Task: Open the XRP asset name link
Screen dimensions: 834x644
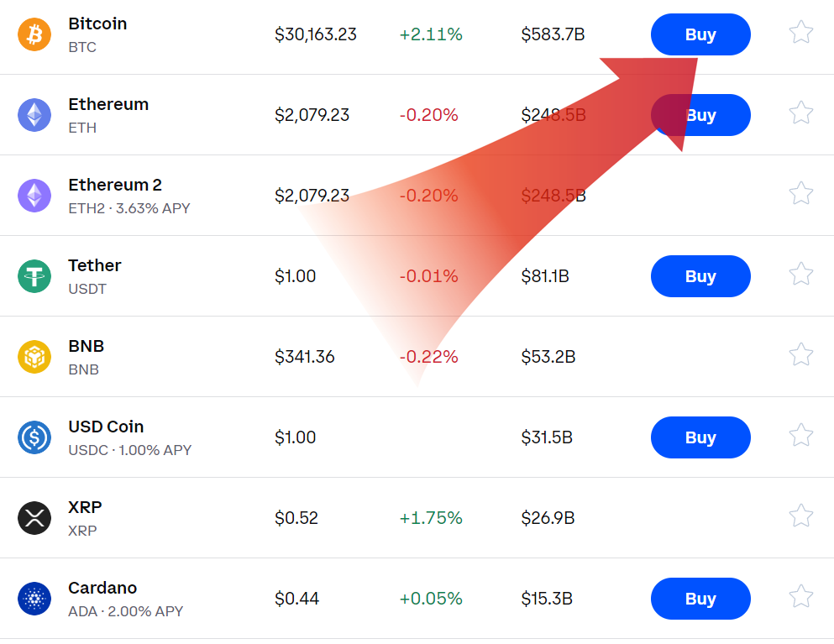Action: [85, 508]
